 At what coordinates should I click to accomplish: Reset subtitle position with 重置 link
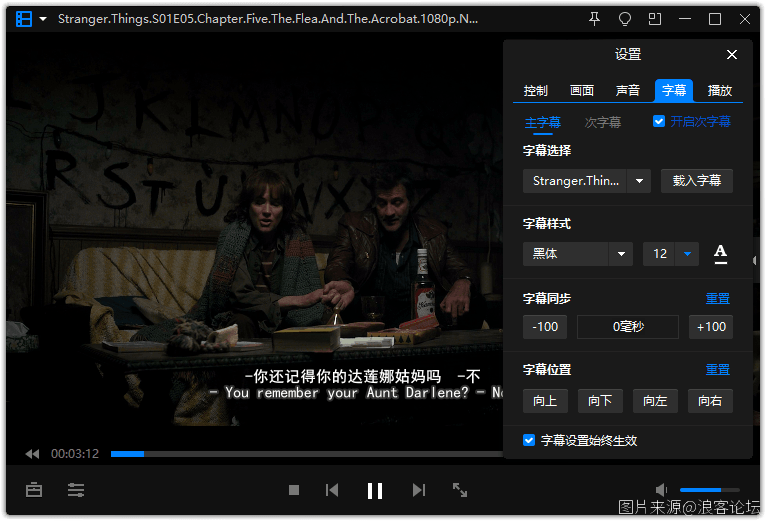[x=717, y=369]
